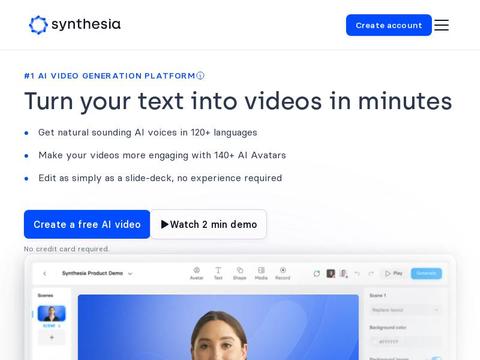Screen dimensions: 480x360
Task: Select the Media tool in editor
Action: coord(261,273)
